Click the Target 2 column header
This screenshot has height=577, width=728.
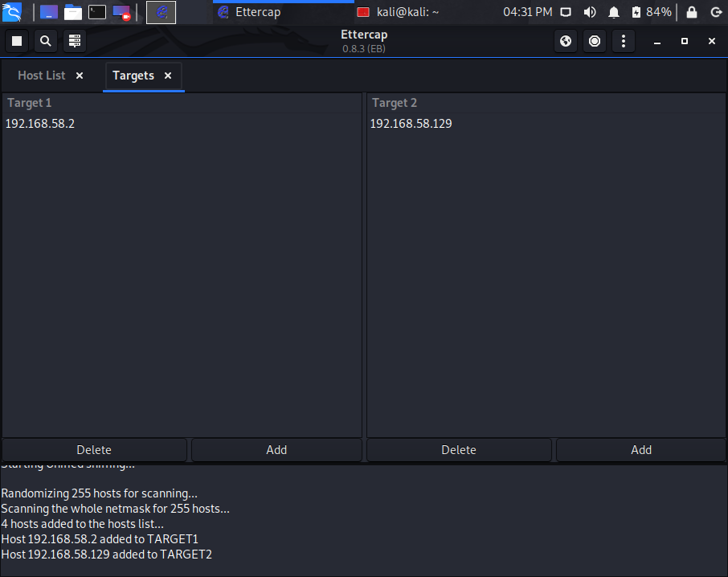[546, 103]
